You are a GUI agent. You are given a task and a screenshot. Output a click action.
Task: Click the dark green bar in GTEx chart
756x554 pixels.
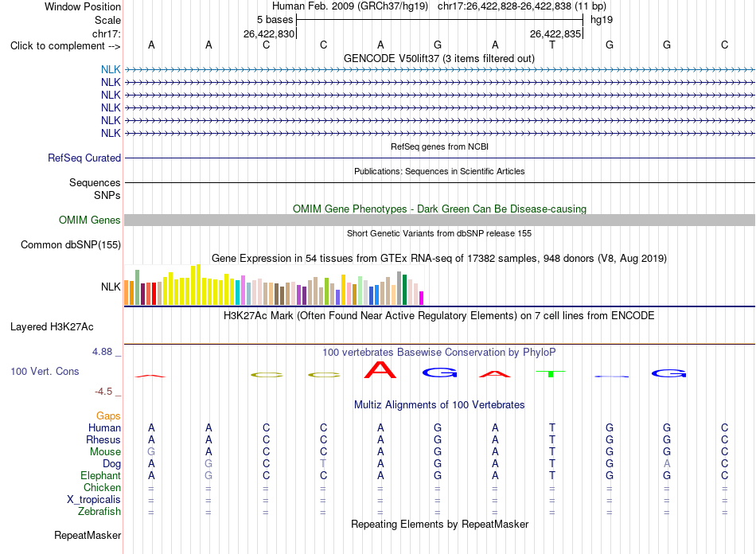[x=404, y=289]
